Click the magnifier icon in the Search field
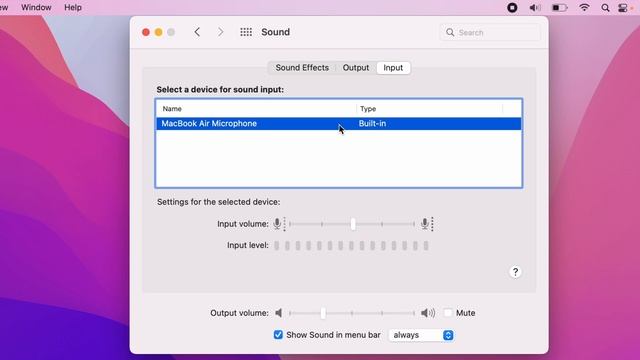This screenshot has width=640, height=360. [x=450, y=32]
